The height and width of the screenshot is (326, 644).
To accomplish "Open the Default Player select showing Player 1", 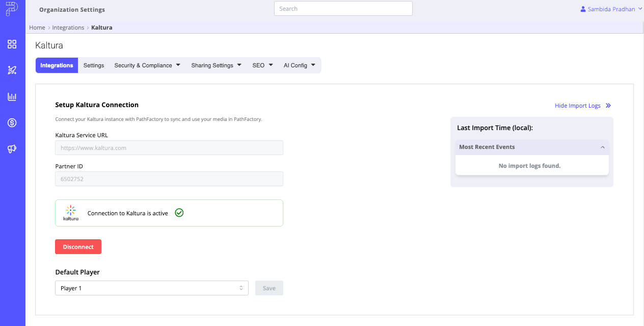I will [x=151, y=288].
